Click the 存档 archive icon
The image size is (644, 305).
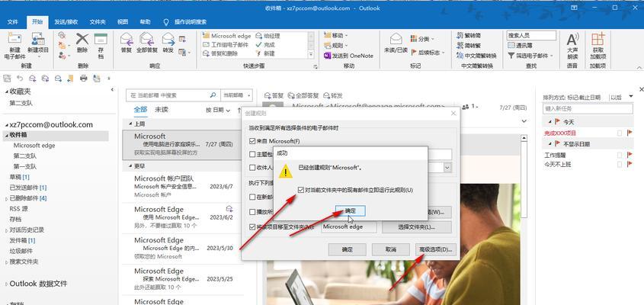point(101,39)
